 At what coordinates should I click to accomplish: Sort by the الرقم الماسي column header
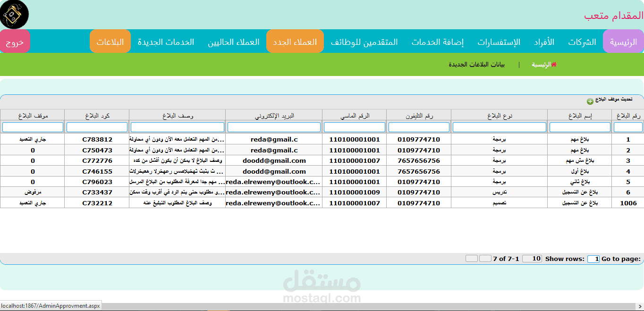tap(355, 115)
